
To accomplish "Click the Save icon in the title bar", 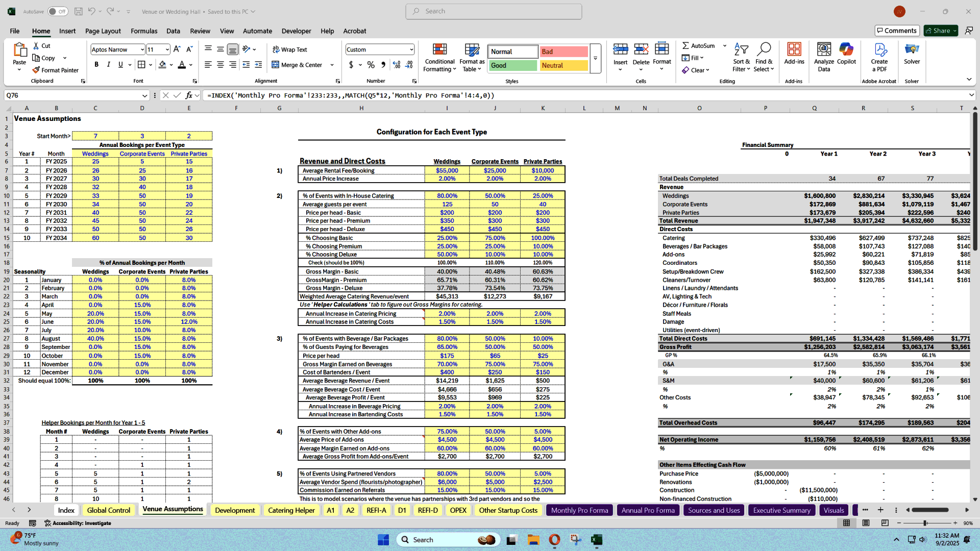I will tap(78, 11).
